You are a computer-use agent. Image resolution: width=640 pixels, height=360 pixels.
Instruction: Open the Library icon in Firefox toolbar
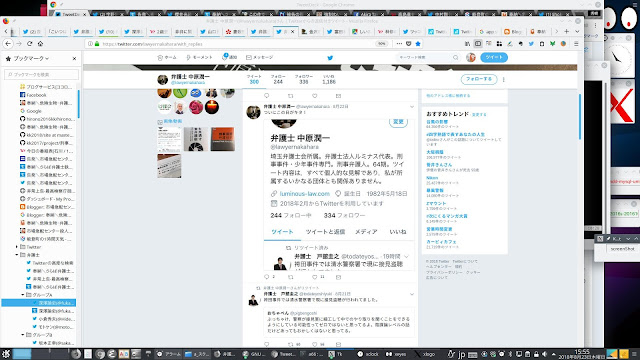pos(467,44)
